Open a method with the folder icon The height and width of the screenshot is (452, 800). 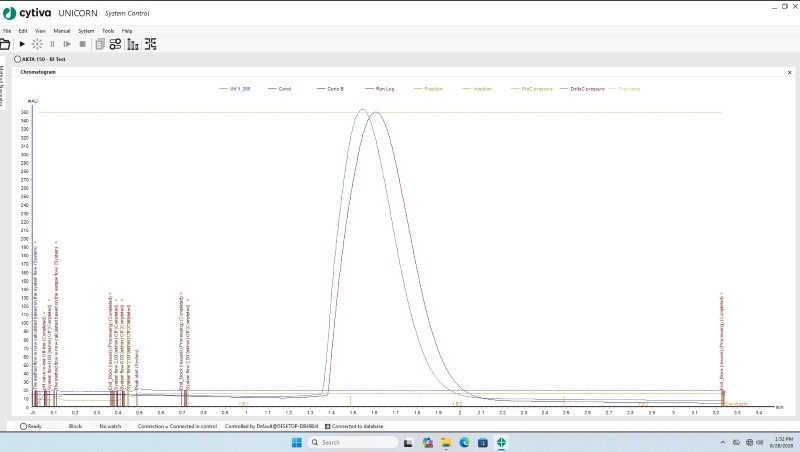coord(5,44)
